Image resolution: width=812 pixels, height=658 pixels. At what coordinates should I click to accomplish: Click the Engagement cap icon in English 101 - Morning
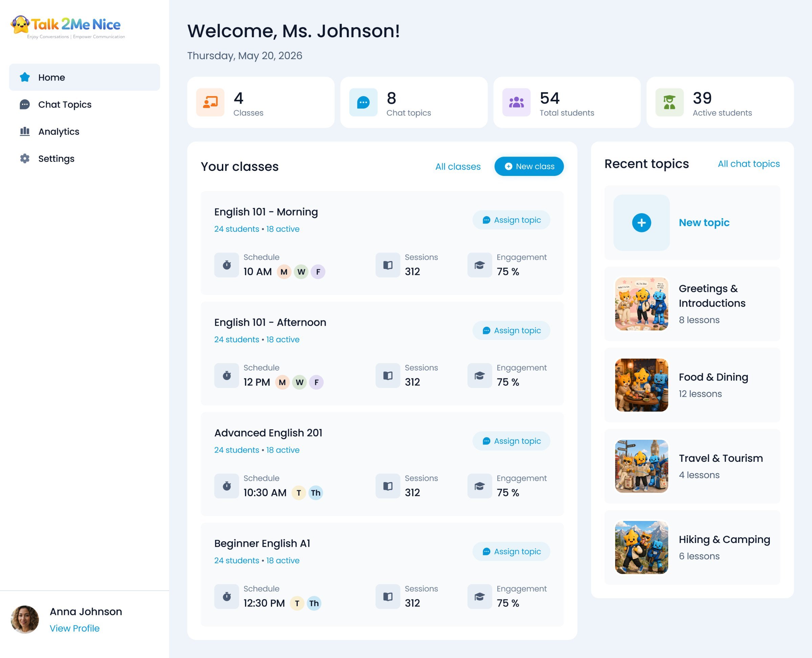click(479, 265)
